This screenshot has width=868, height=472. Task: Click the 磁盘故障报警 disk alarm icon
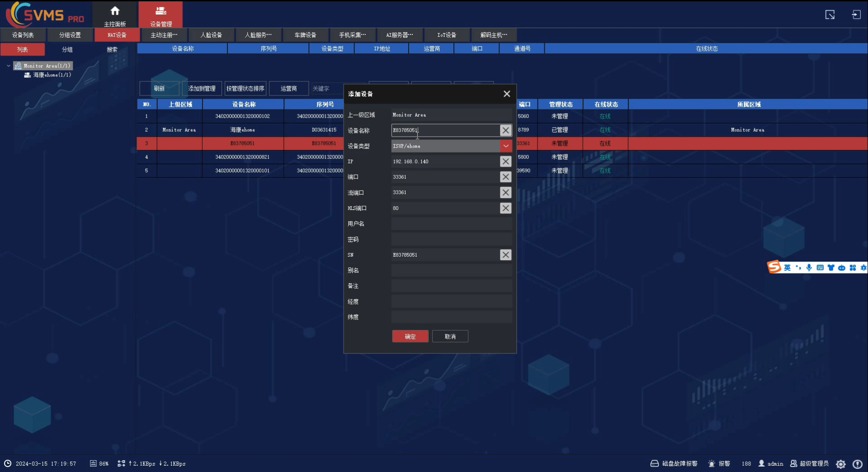point(654,463)
